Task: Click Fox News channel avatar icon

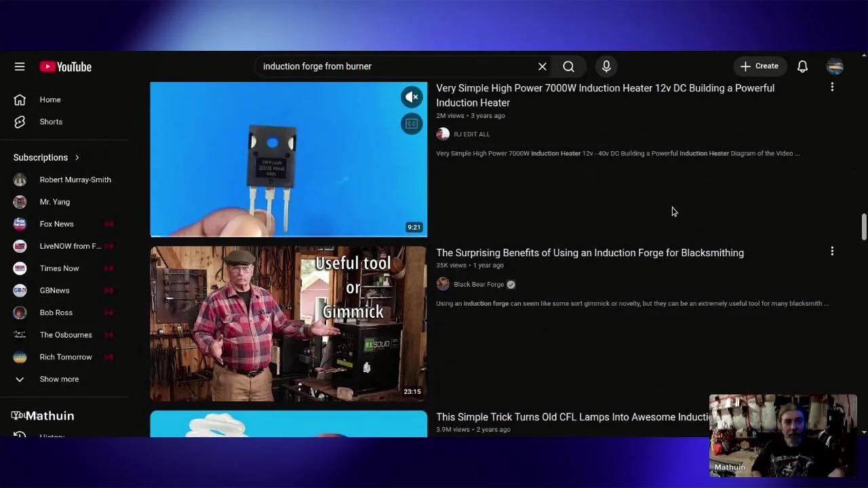Action: (20, 224)
